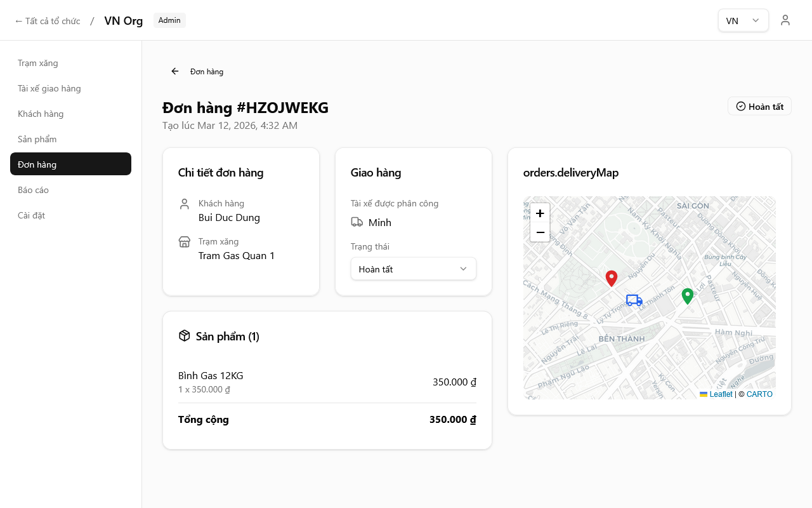
Task: Select the zoom in control on the map
Action: [x=540, y=214]
